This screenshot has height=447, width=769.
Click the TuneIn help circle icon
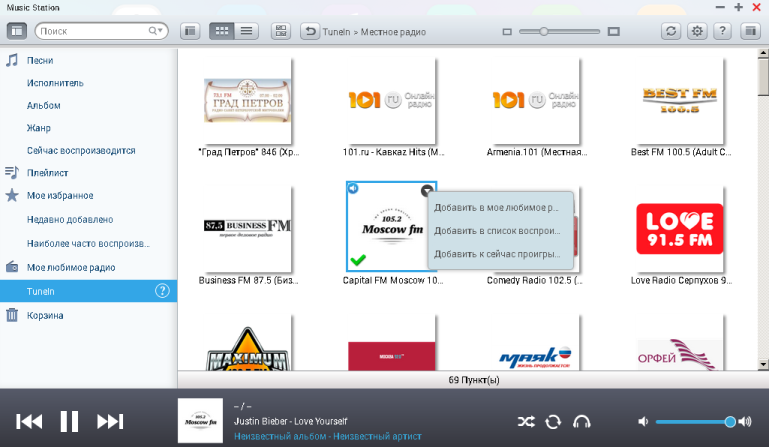(x=162, y=291)
